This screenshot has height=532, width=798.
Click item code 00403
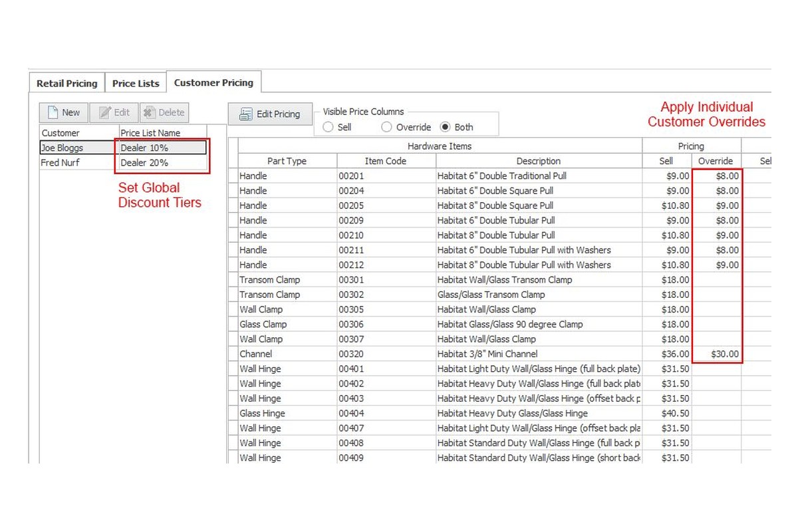click(x=386, y=398)
